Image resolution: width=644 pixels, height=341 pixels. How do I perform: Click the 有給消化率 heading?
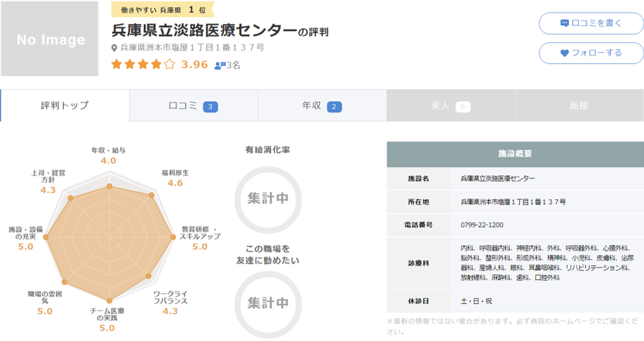268,150
